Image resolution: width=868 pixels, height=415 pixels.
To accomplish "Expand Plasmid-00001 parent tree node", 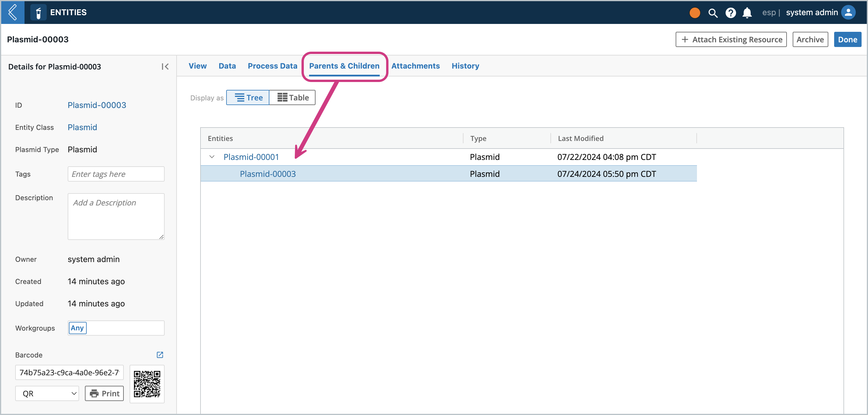I will [212, 157].
